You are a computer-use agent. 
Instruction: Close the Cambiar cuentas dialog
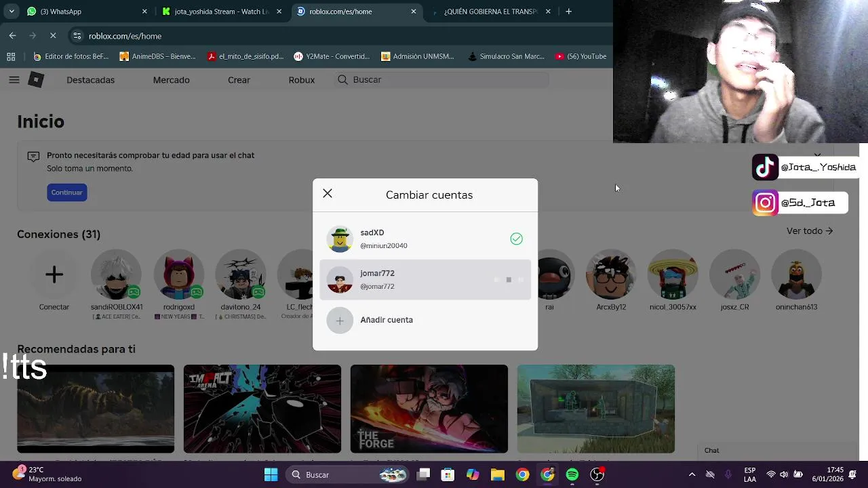click(x=328, y=194)
